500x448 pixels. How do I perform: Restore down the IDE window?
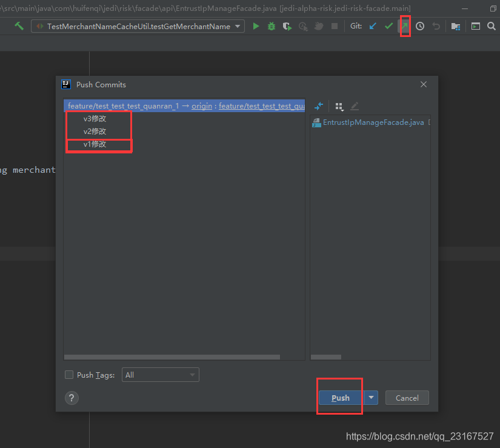pos(493,8)
